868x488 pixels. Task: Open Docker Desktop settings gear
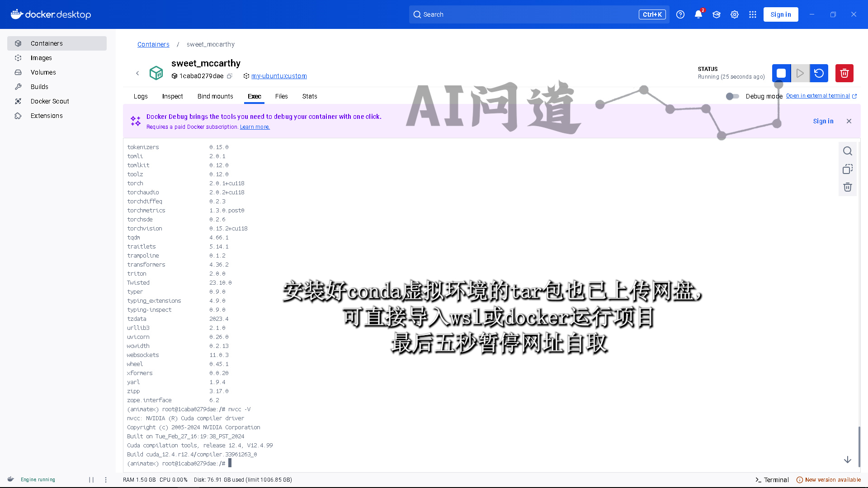point(735,14)
